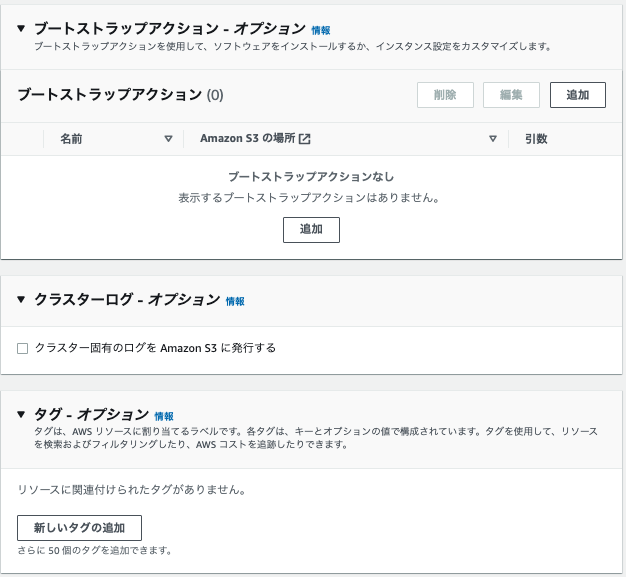The width and height of the screenshot is (626, 577).
Task: Click the Amazon S3 の場所 column header
Action: (248, 139)
